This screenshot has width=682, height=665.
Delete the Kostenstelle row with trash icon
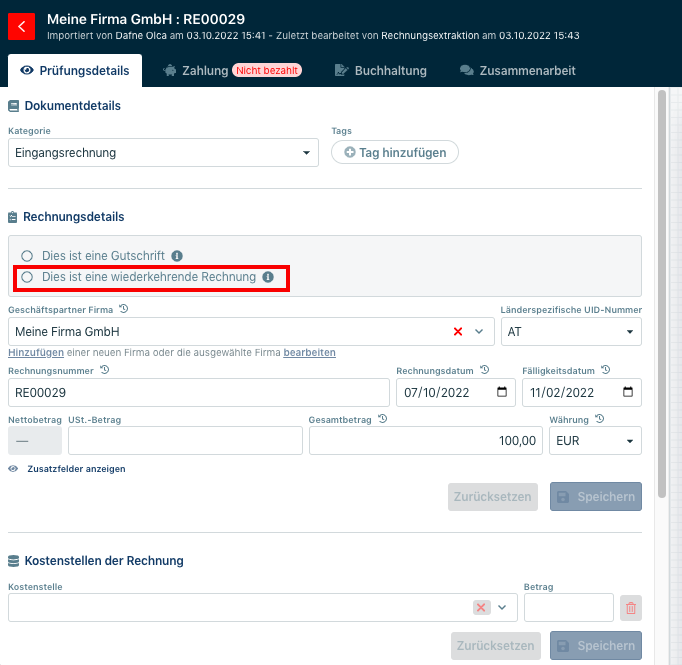pyautogui.click(x=630, y=607)
